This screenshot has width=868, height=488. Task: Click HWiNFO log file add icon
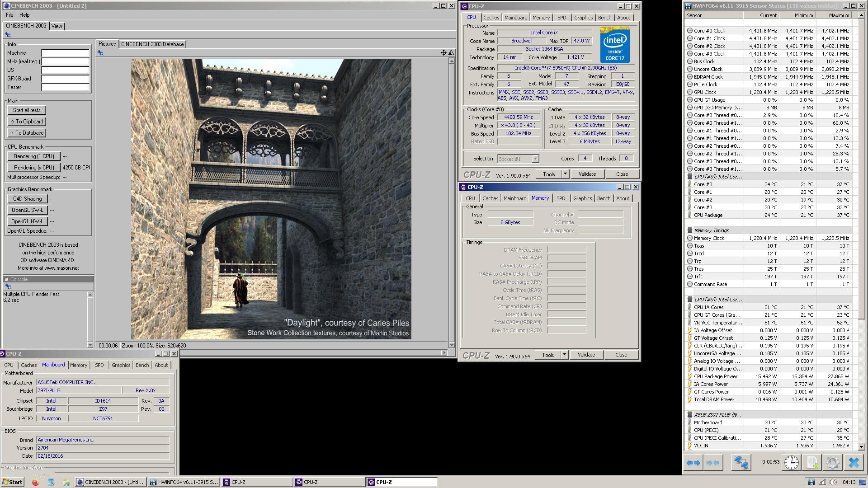point(812,463)
